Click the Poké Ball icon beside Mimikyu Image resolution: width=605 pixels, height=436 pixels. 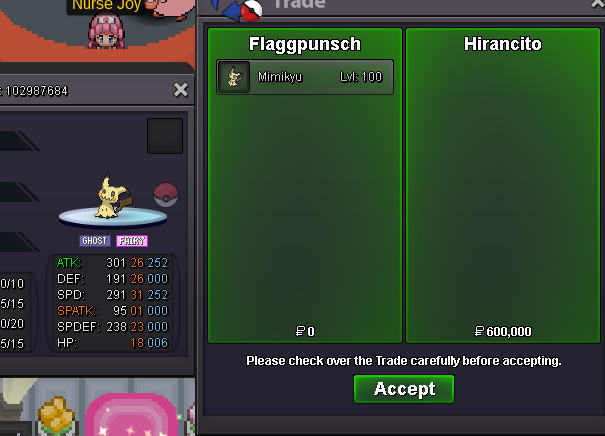tap(166, 195)
